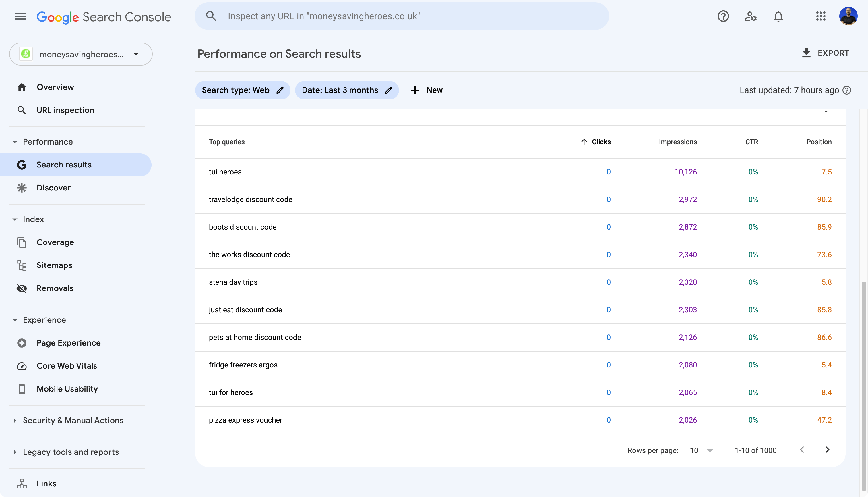
Task: Open the Rows per page dropdown
Action: tap(701, 450)
